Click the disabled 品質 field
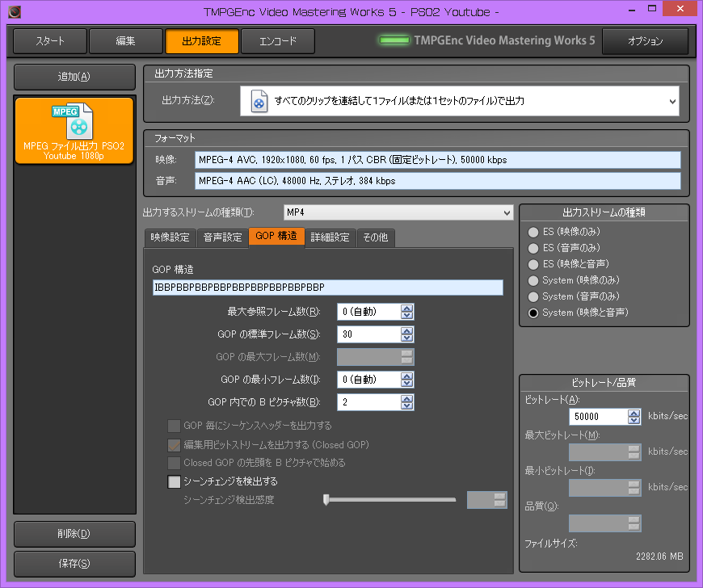The height and width of the screenshot is (588, 703). (x=604, y=523)
